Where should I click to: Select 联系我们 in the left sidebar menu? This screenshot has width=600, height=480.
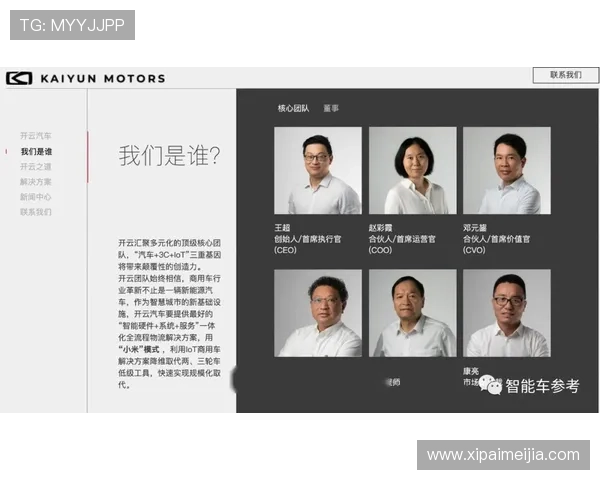36,212
